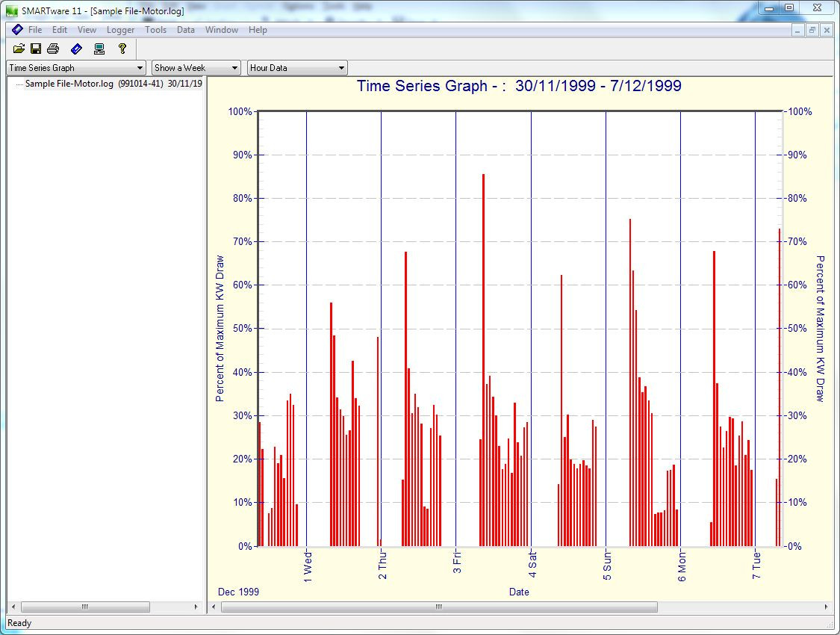840x635 pixels.
Task: Open the Tools menu
Action: 155,30
